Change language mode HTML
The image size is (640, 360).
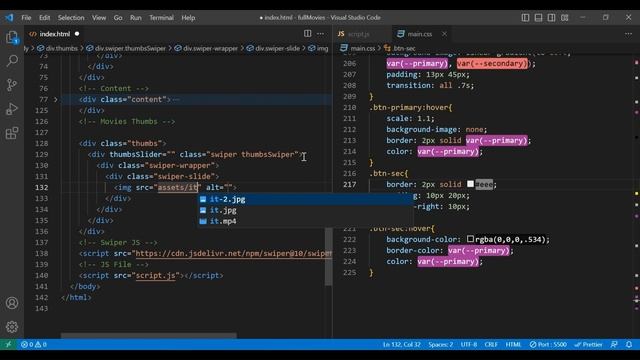click(513, 344)
